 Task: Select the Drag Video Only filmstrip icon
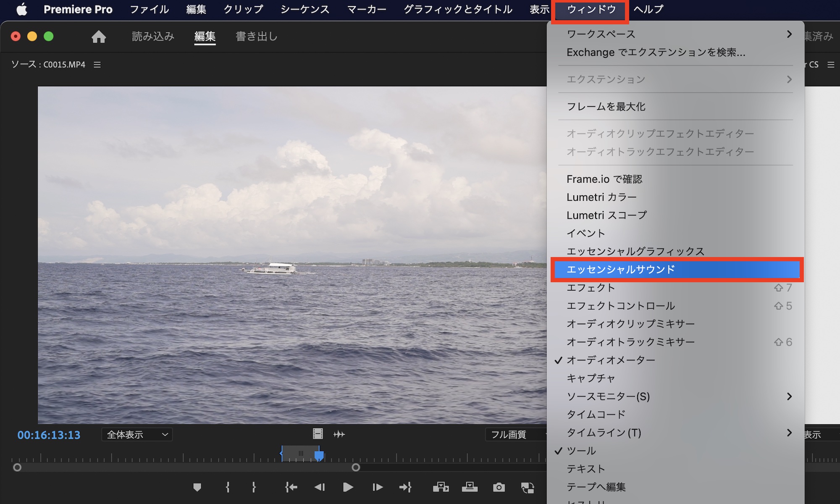(318, 433)
